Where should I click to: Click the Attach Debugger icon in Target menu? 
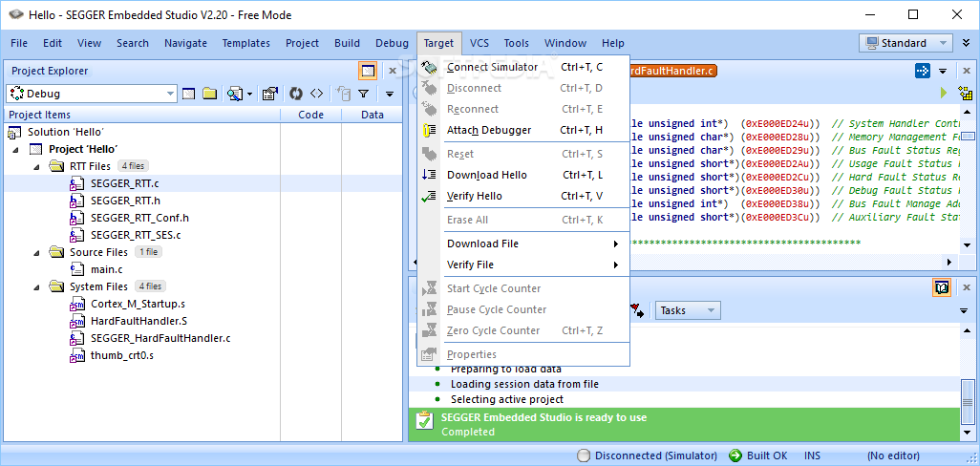430,130
